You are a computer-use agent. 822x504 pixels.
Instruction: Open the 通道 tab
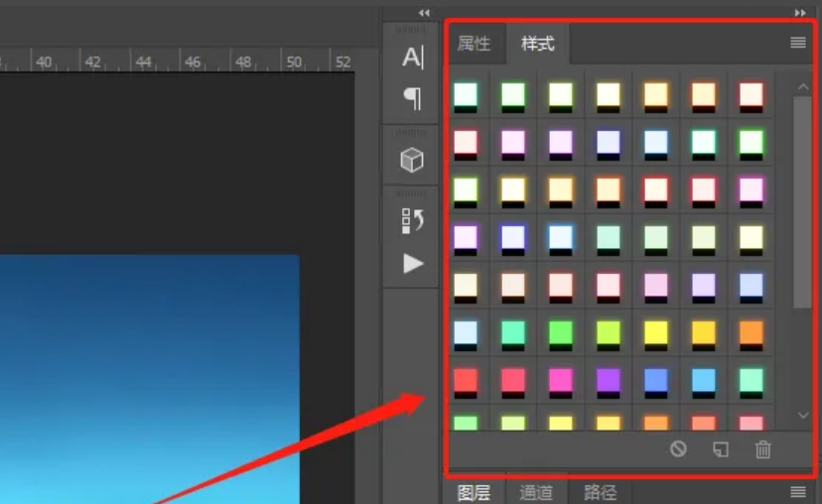click(536, 492)
